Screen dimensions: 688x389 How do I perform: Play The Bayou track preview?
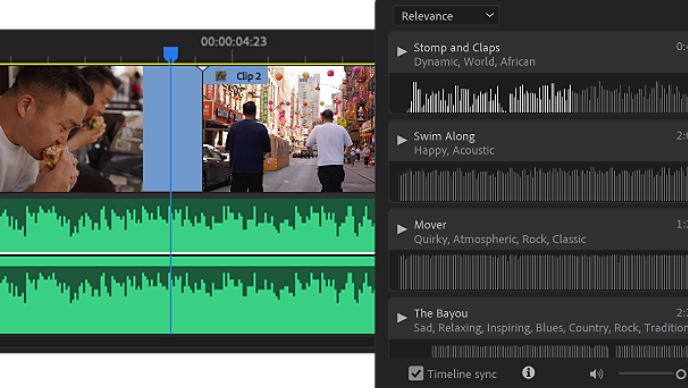401,318
